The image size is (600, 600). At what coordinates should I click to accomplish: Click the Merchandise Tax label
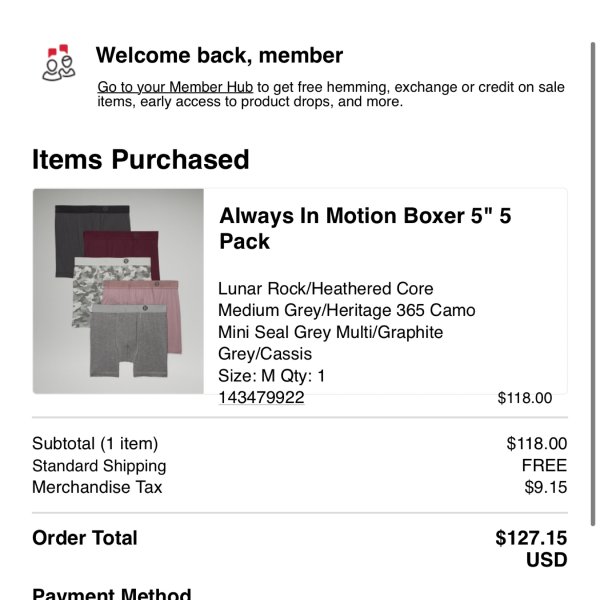(97, 487)
